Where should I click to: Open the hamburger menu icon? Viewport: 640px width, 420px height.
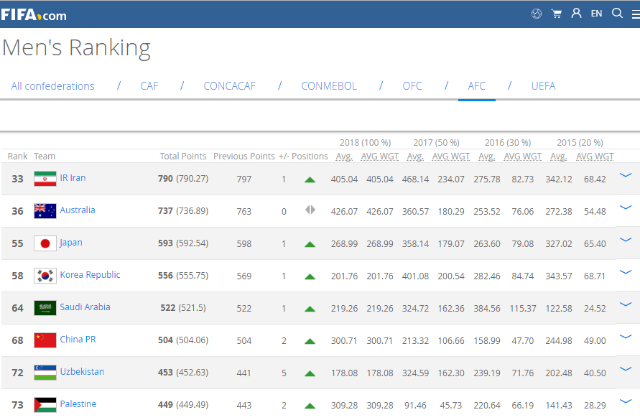tap(636, 14)
